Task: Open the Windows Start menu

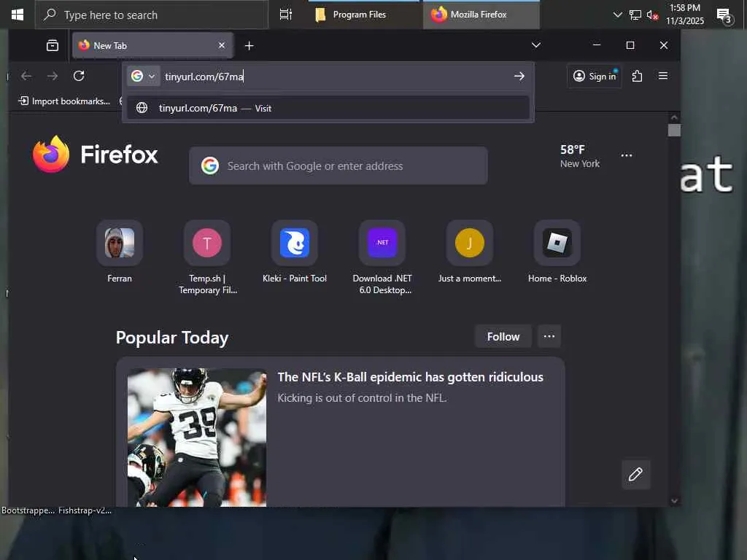Action: 18,15
